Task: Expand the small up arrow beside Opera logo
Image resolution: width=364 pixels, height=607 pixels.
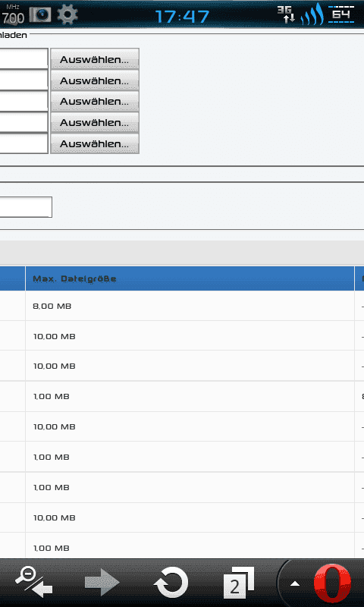Action: [x=295, y=583]
